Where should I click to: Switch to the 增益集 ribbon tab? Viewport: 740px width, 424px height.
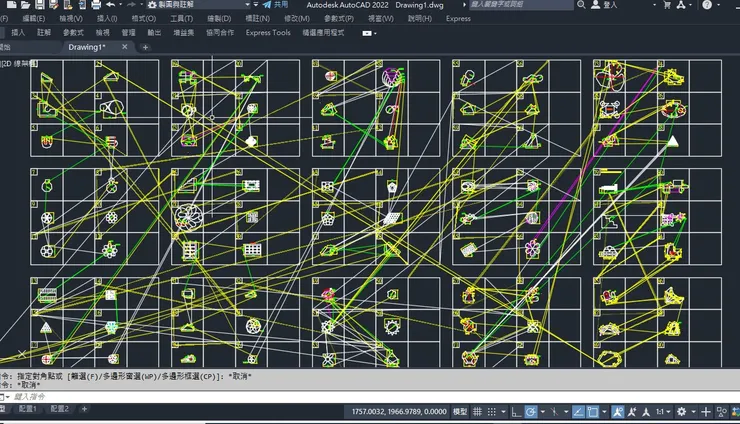184,33
